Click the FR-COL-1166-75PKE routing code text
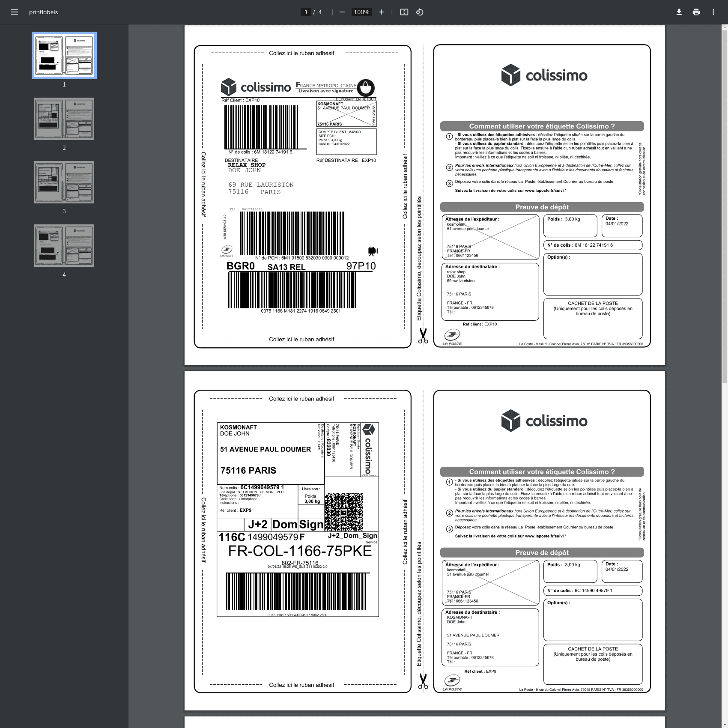Image resolution: width=728 pixels, height=728 pixels. click(x=300, y=551)
